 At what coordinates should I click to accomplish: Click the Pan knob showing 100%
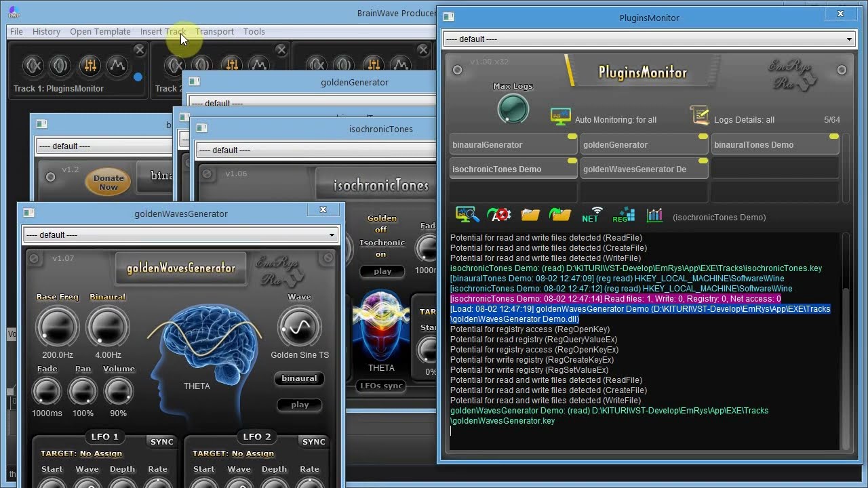83,391
